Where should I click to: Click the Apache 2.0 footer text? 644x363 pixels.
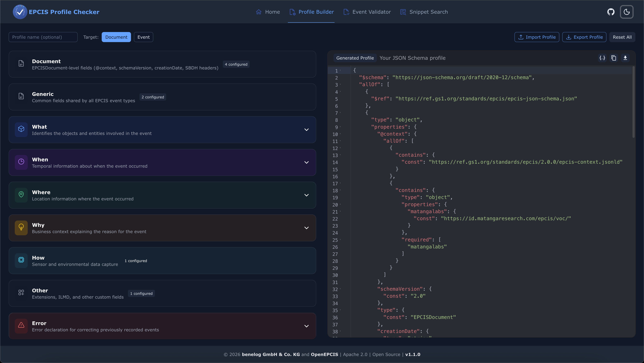355,355
